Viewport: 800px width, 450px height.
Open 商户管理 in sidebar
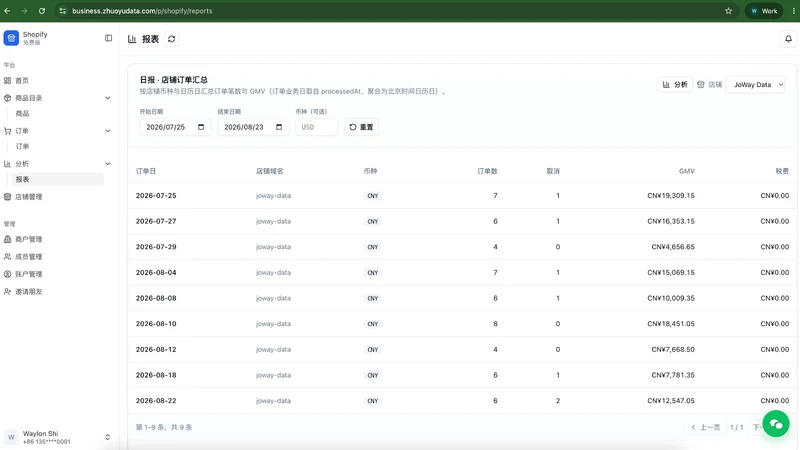tap(29, 239)
